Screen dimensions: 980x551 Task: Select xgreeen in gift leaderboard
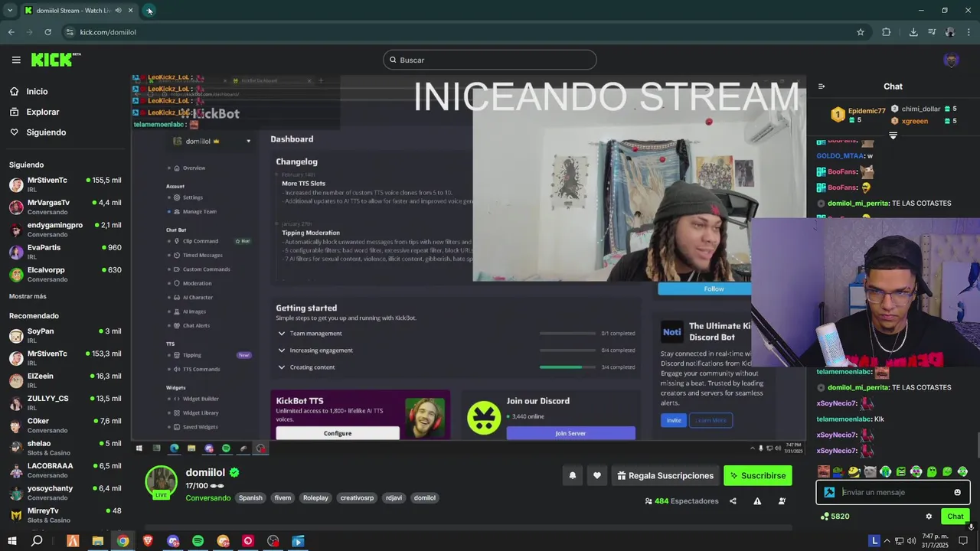tap(915, 121)
